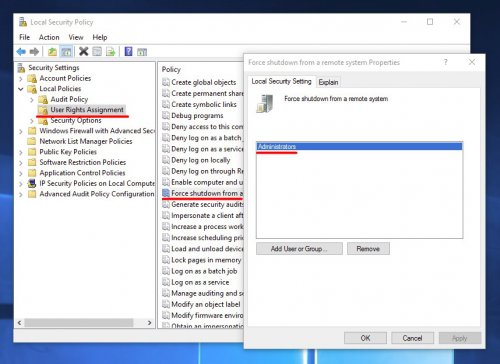
Task: Click the Modify an object label icon
Action: 166,304
